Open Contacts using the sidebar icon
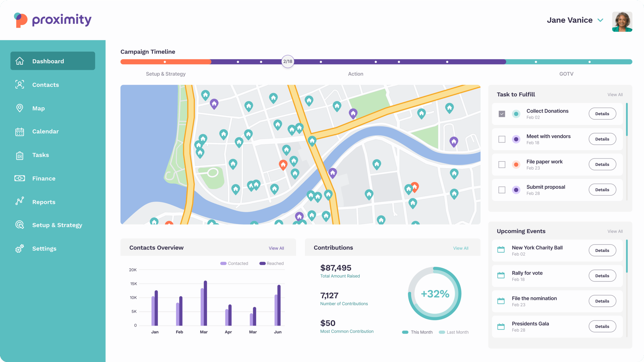 pos(19,84)
